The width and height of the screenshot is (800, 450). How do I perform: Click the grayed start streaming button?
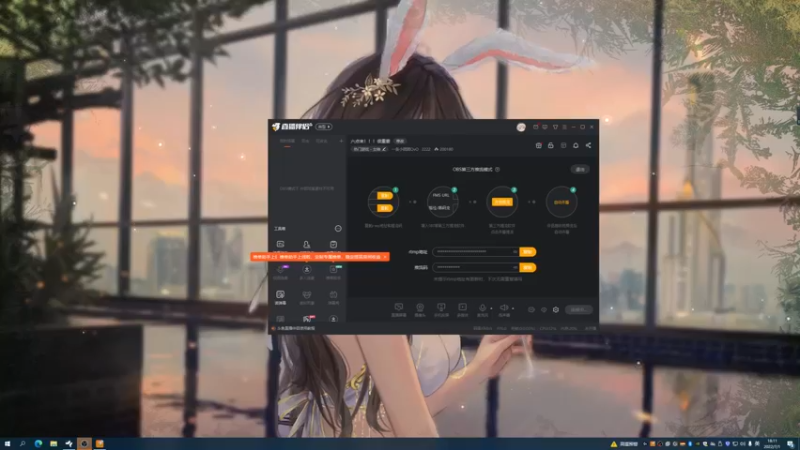(x=579, y=310)
